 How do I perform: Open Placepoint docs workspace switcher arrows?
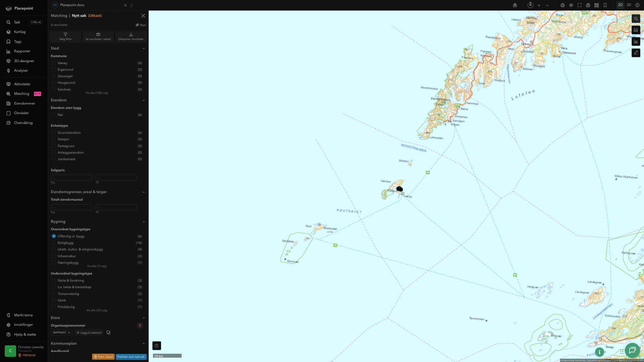pos(131,5)
